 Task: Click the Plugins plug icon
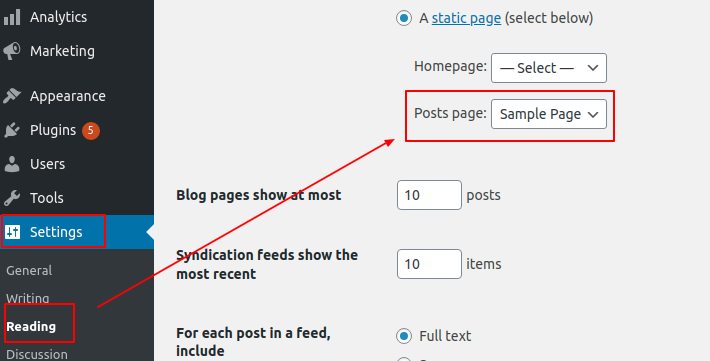point(12,130)
